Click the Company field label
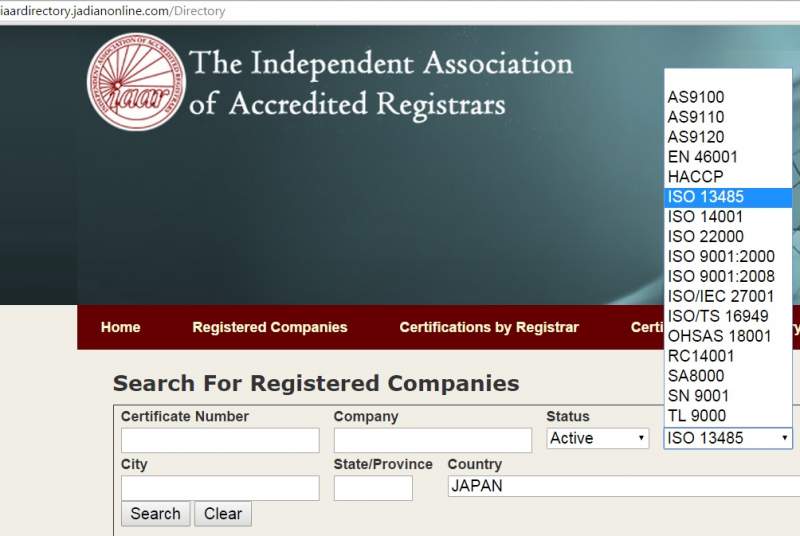800x536 pixels. click(x=366, y=416)
